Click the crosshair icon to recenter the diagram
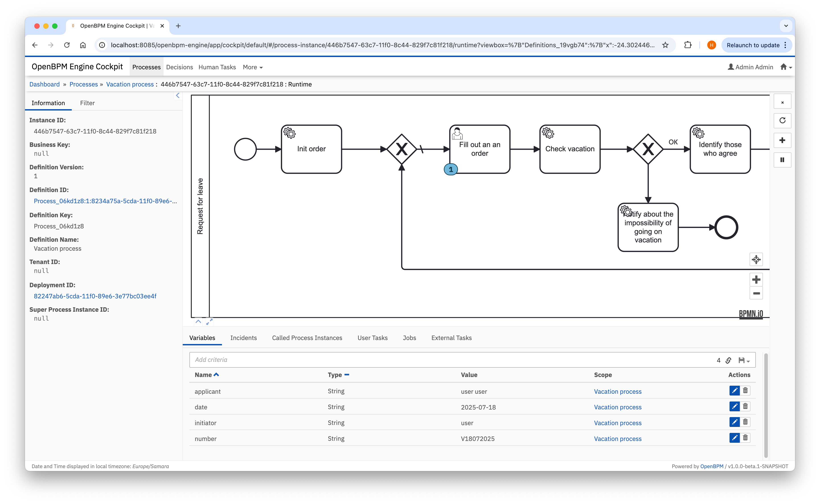Screen dimensions: 820x504 click(x=756, y=259)
